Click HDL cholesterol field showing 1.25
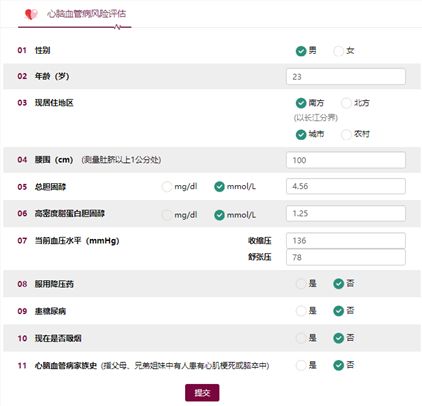The width and height of the screenshot is (422, 406). coord(346,213)
